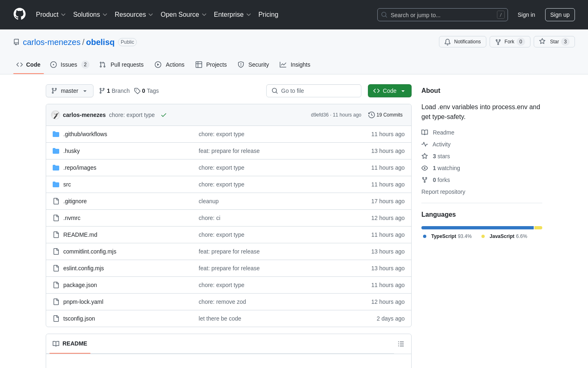This screenshot has width=588, height=368.
Task: Click the .repo/images folder icon
Action: [x=56, y=168]
